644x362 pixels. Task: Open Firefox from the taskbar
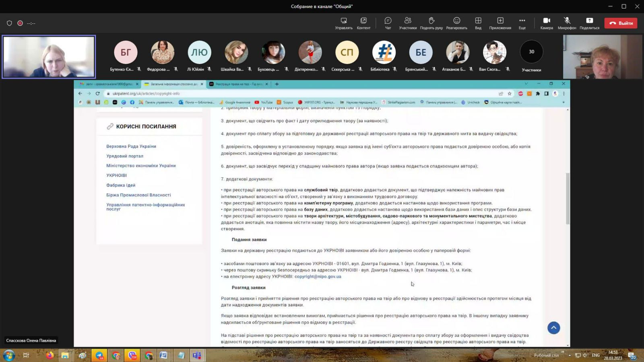[x=50, y=355]
